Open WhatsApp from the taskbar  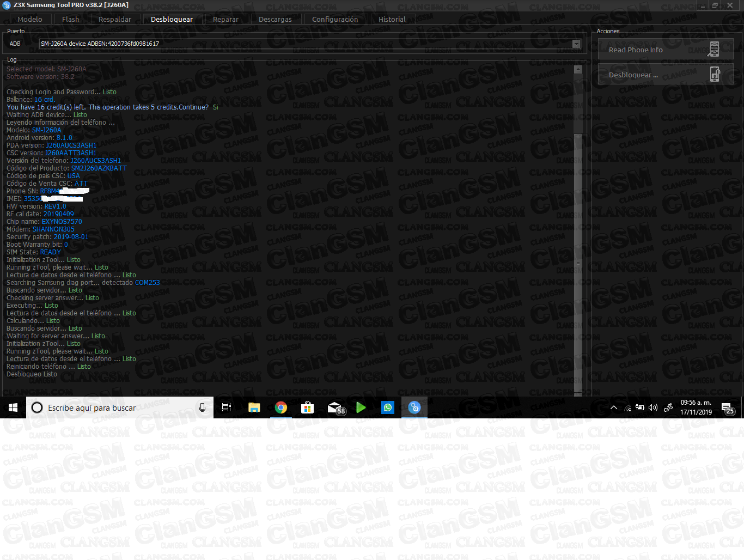click(x=388, y=407)
